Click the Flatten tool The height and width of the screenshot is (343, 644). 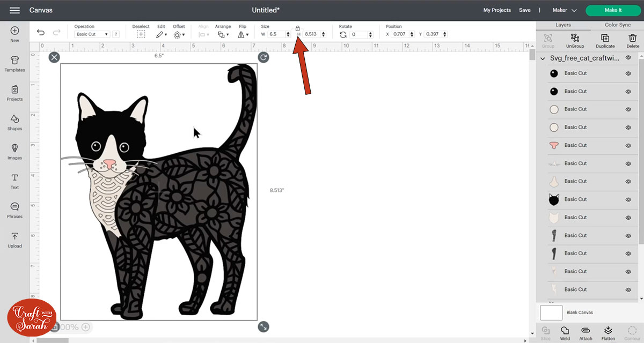[608, 333]
